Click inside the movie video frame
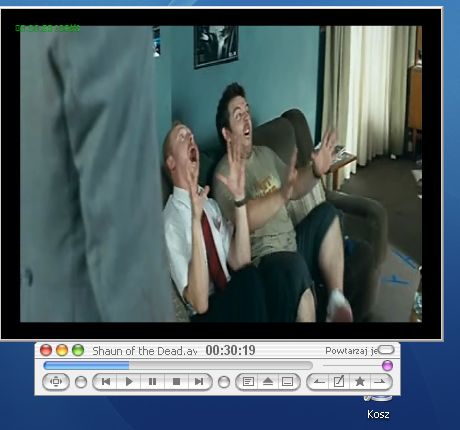Viewport: 460px width, 430px height. 221,174
